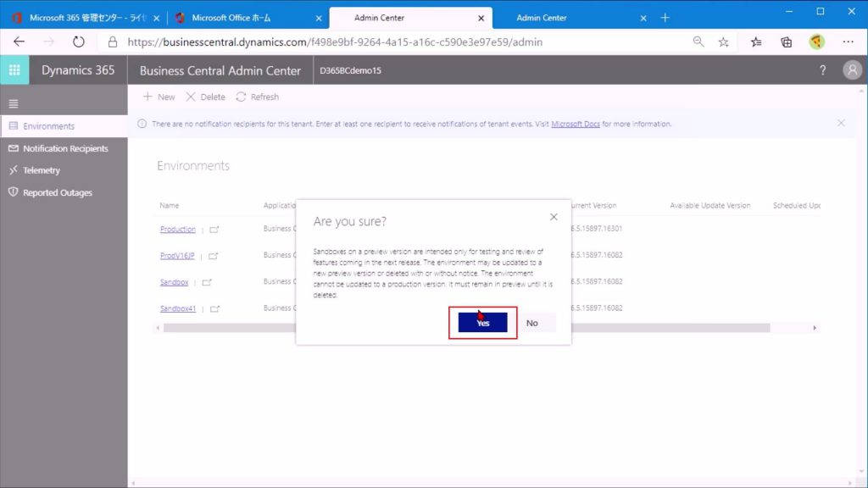Click Delete in the command bar
The width and height of the screenshot is (868, 488).
point(205,97)
